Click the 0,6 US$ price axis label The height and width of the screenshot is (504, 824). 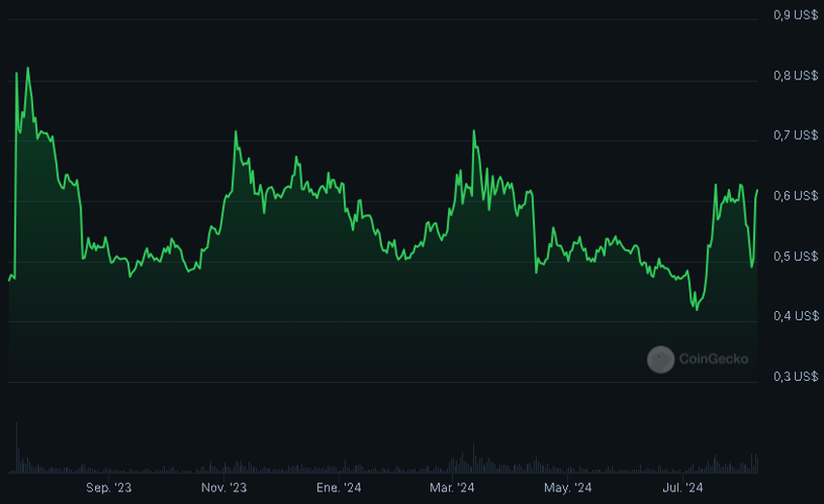pos(796,196)
